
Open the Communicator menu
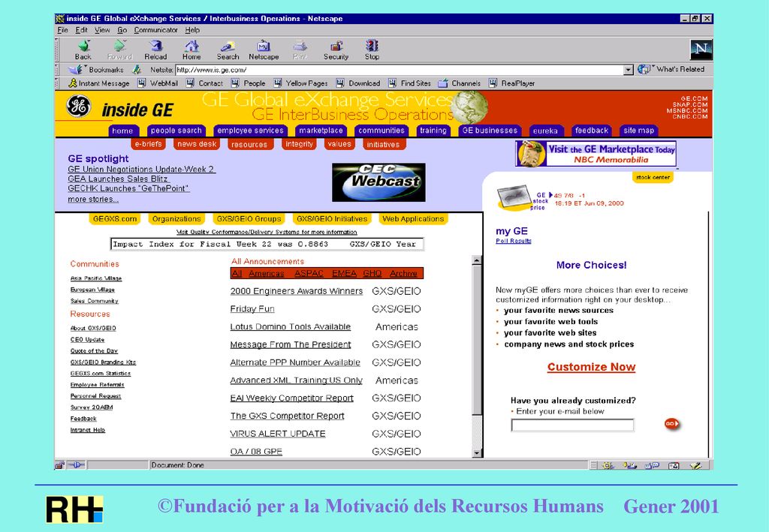pos(155,30)
